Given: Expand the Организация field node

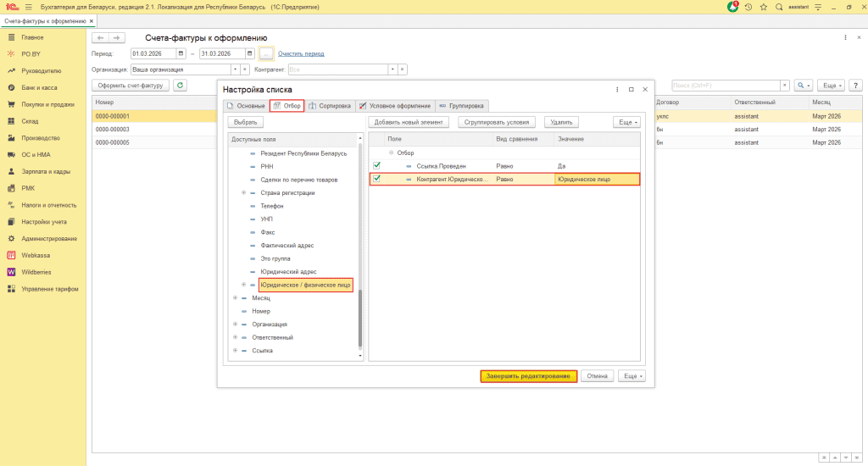Looking at the screenshot, I should pyautogui.click(x=235, y=324).
